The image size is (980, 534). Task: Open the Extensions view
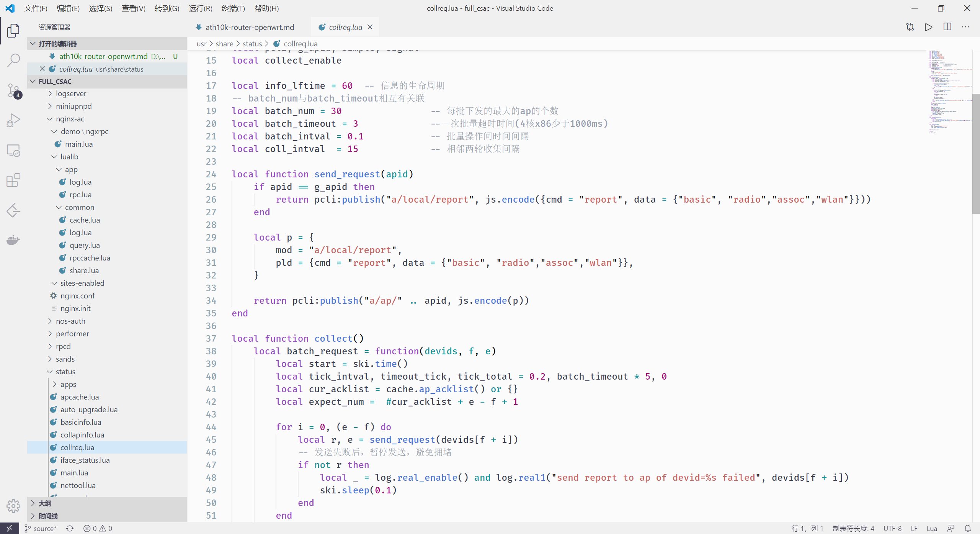pos(13,180)
